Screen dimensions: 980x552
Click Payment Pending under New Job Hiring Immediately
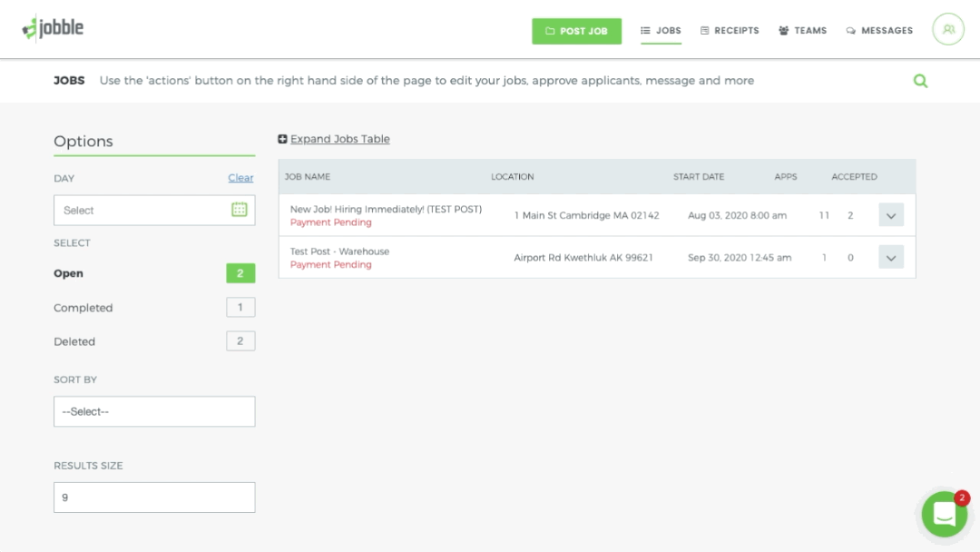(330, 222)
